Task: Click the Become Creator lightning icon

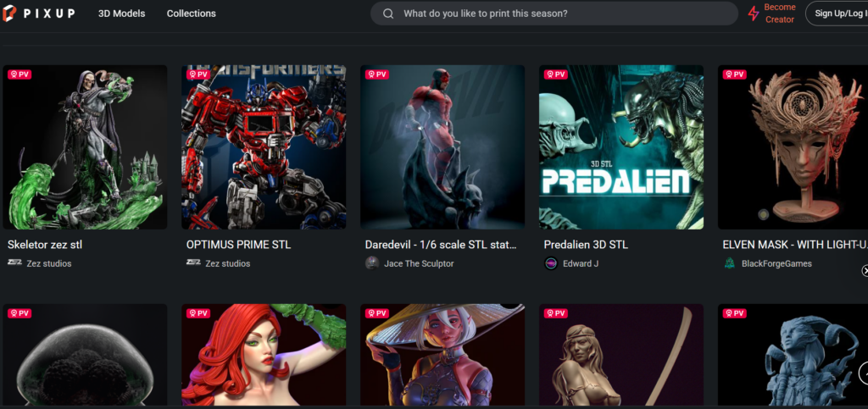Action: coord(754,14)
